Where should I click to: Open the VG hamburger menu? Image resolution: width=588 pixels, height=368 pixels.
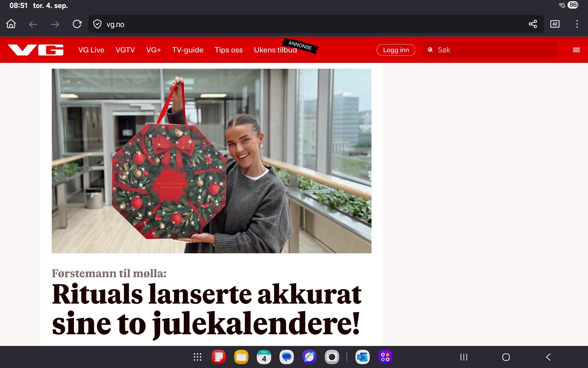576,50
